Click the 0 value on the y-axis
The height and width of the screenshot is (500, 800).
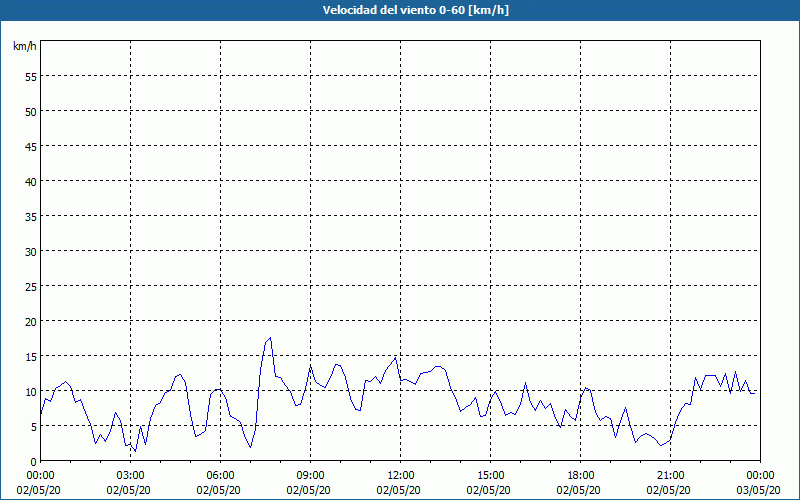pyautogui.click(x=34, y=461)
